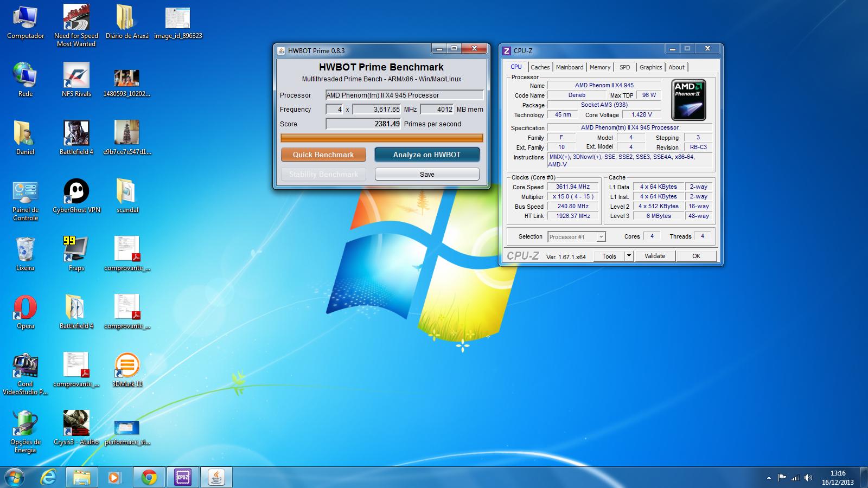Open Internet Explorer from the taskbar
The height and width of the screenshot is (488, 868).
(x=49, y=477)
